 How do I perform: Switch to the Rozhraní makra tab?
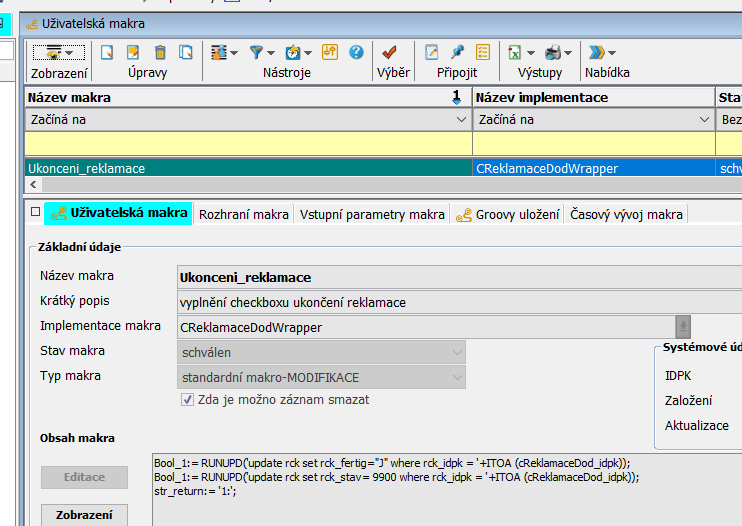pyautogui.click(x=244, y=214)
